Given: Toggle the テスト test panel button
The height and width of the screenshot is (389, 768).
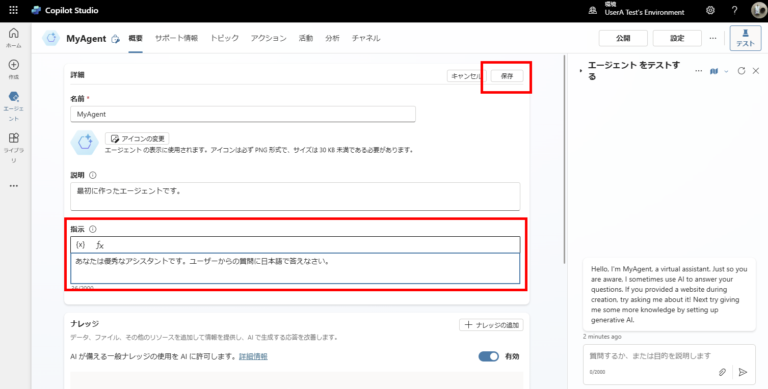Looking at the screenshot, I should click(x=745, y=38).
